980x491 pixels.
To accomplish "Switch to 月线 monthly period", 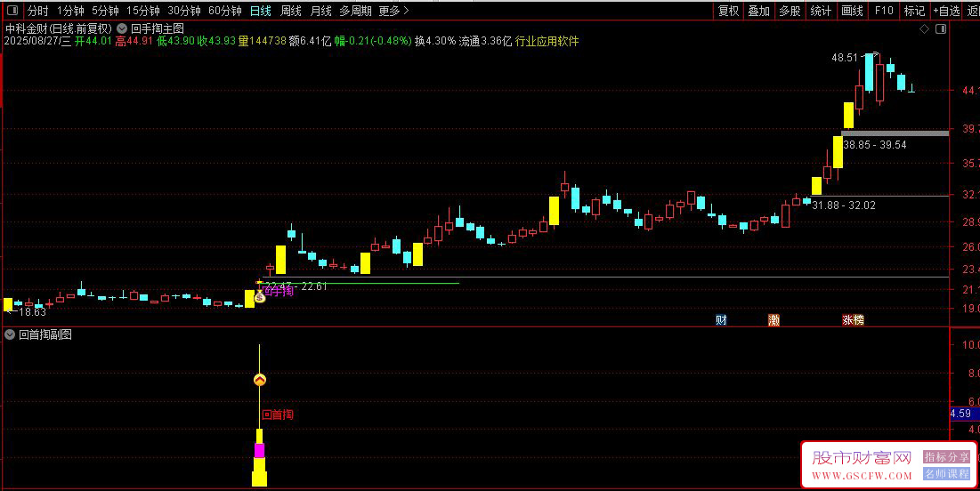I will [320, 11].
